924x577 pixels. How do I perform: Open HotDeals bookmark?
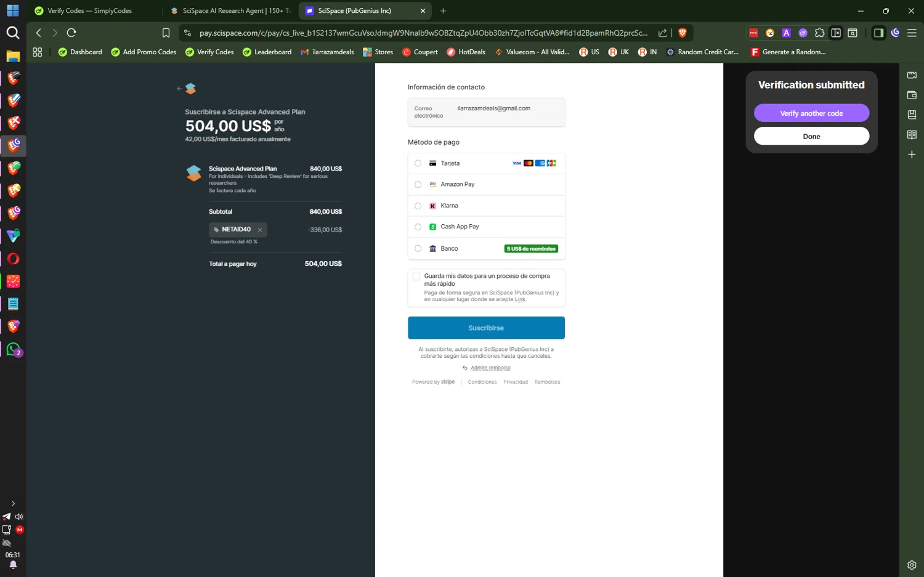[466, 52]
